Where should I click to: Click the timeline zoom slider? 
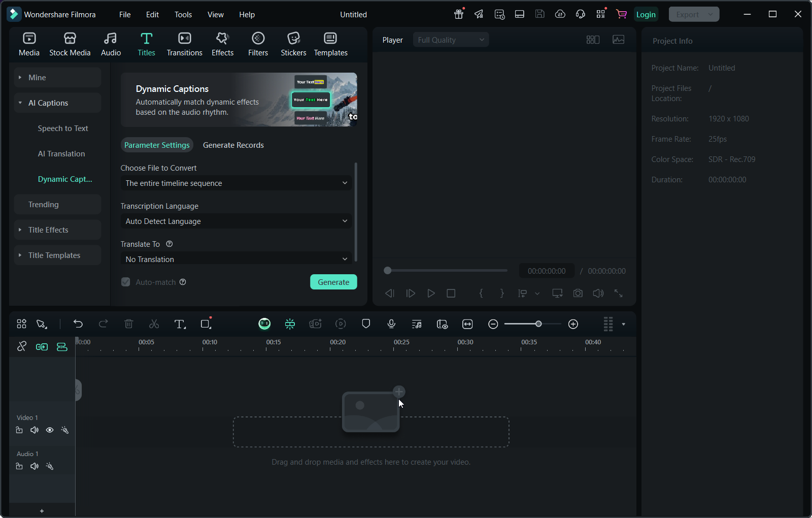pyautogui.click(x=533, y=324)
